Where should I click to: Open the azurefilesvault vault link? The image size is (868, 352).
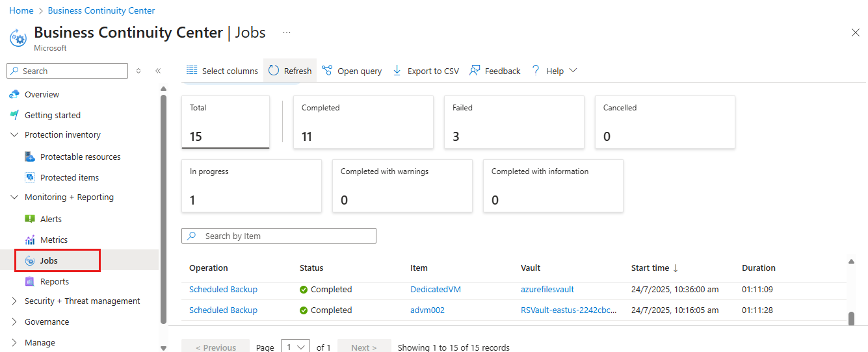click(x=547, y=290)
